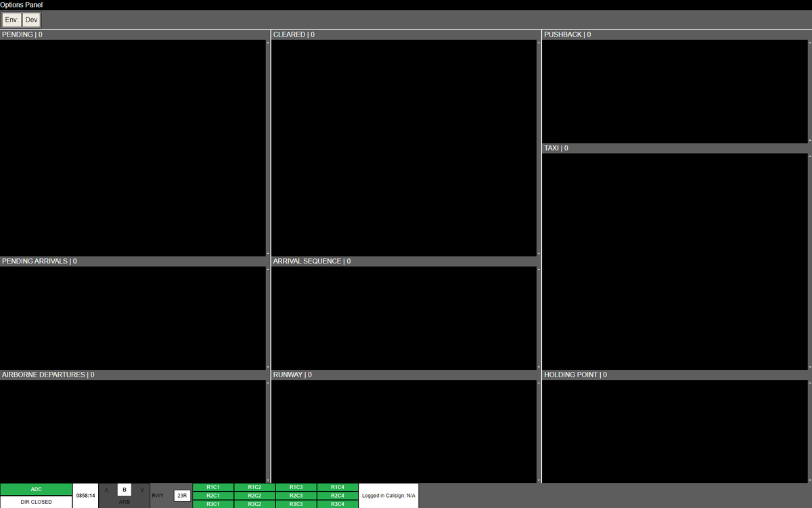Click the Logged in Callsign: N/A field
Screen dimensions: 812x508
388,496
